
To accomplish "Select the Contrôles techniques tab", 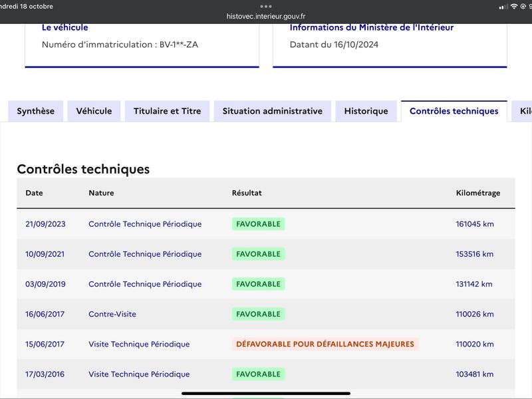I will tap(454, 111).
